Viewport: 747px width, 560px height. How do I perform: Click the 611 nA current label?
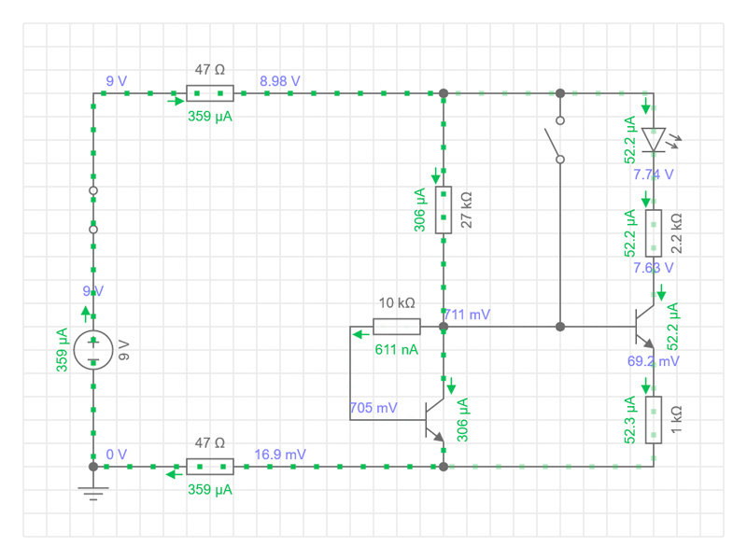(x=397, y=349)
